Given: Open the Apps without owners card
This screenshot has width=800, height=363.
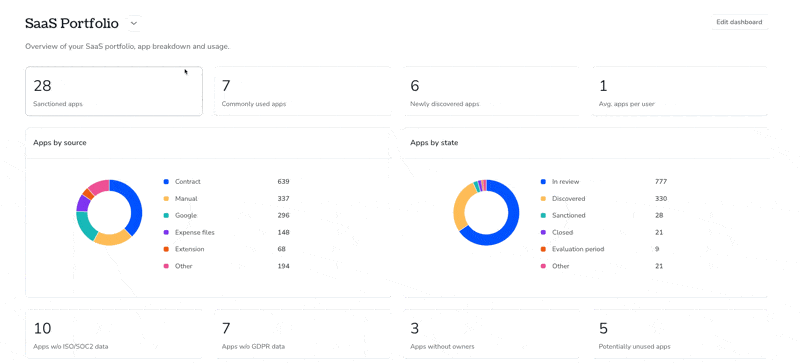Looking at the screenshot, I should (x=491, y=334).
